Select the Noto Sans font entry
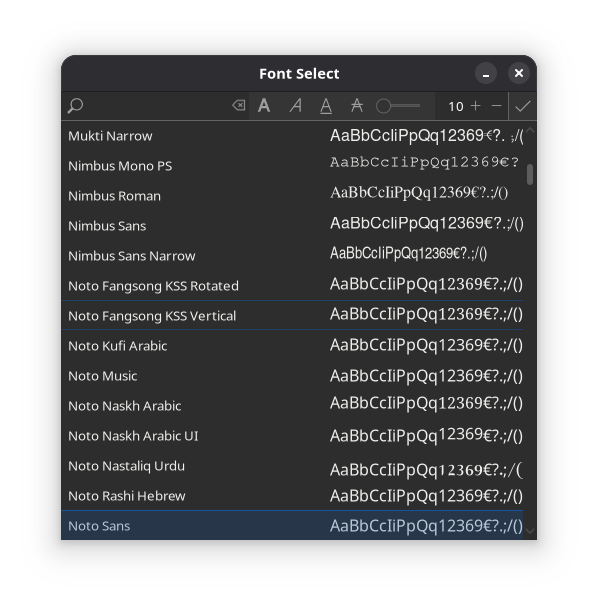The height and width of the screenshot is (607, 598). (x=292, y=525)
